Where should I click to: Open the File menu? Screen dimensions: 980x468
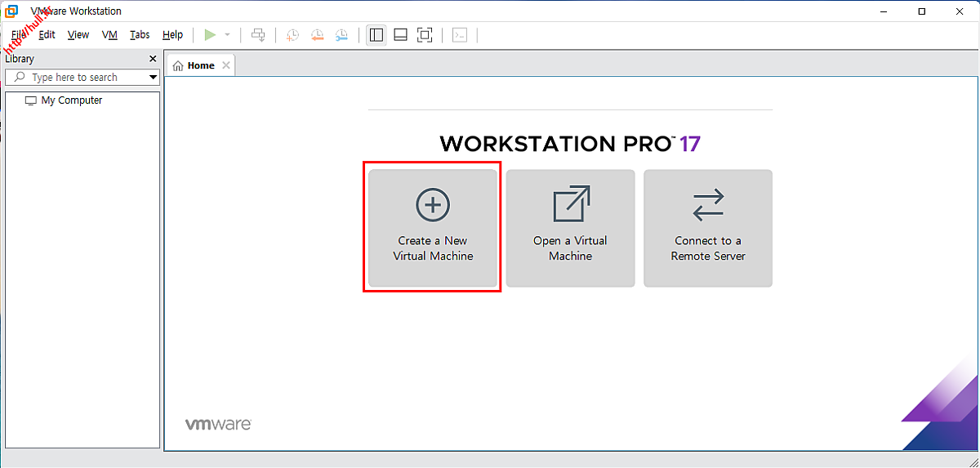18,34
